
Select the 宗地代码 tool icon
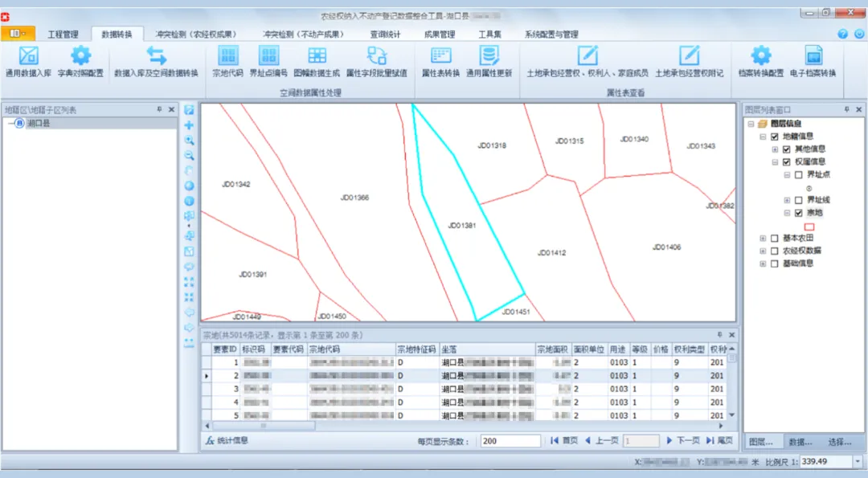[228, 55]
